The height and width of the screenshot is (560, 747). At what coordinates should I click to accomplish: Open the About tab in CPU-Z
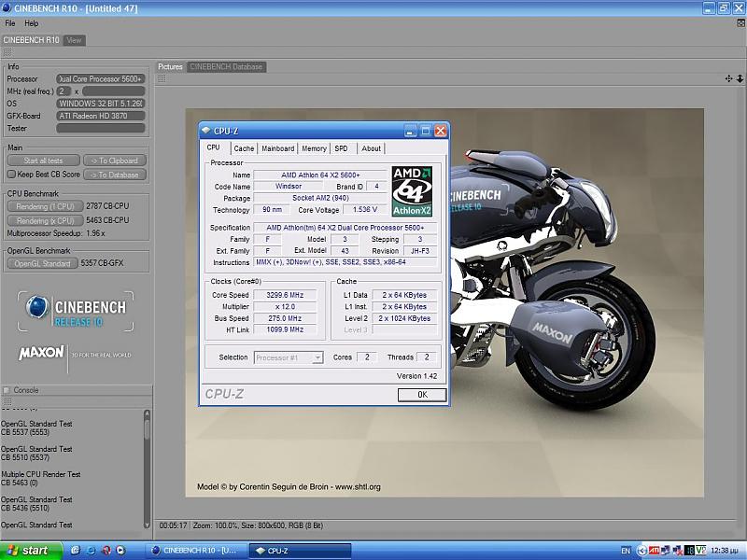[x=371, y=148]
